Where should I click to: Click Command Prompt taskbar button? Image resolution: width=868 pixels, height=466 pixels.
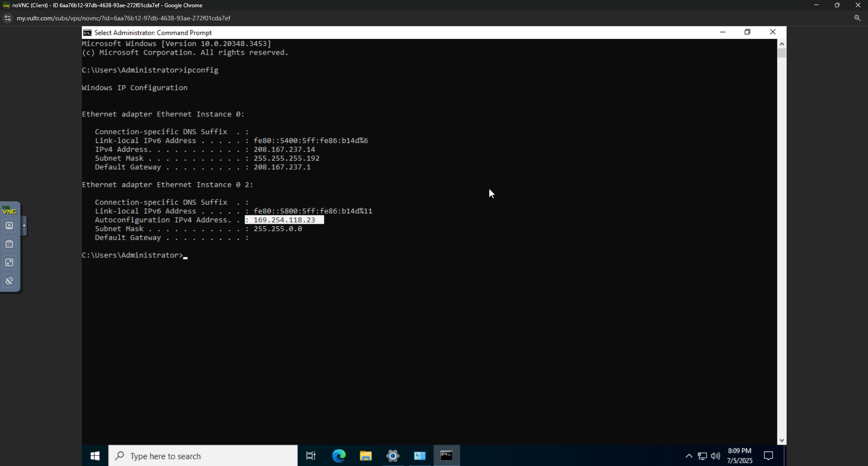[447, 456]
